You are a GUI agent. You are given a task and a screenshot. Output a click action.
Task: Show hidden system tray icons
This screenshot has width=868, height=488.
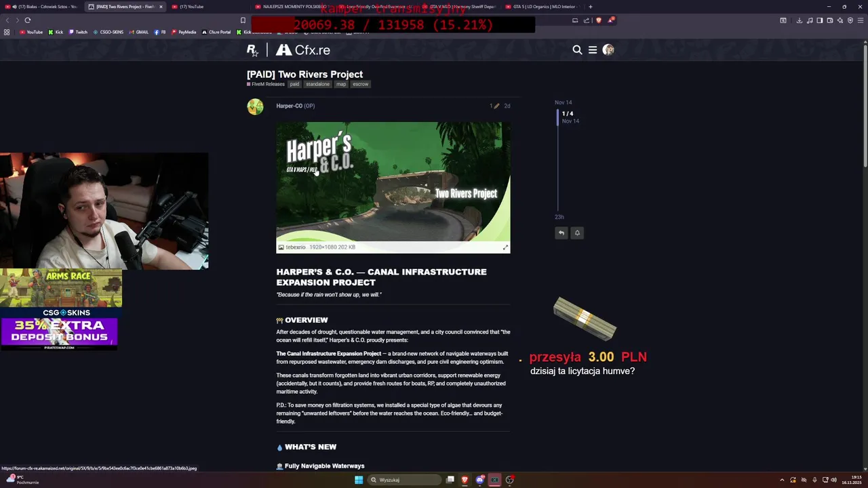click(782, 480)
